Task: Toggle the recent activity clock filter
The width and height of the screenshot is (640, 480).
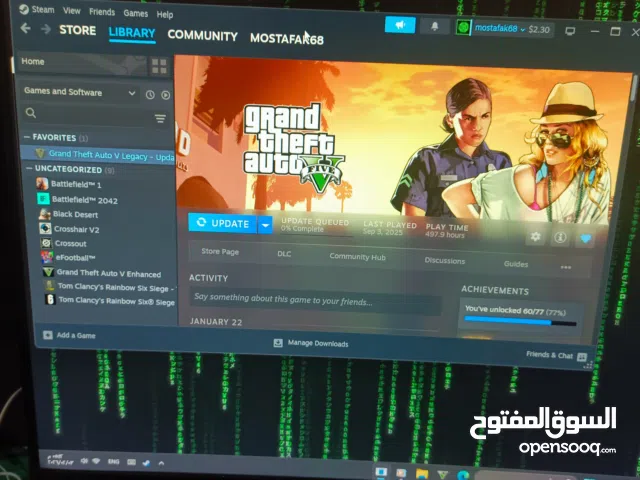Action: pyautogui.click(x=150, y=95)
